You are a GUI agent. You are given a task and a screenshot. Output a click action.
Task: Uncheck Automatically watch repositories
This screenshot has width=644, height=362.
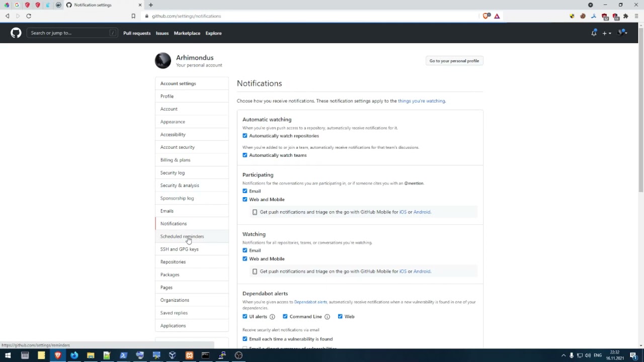click(x=245, y=136)
